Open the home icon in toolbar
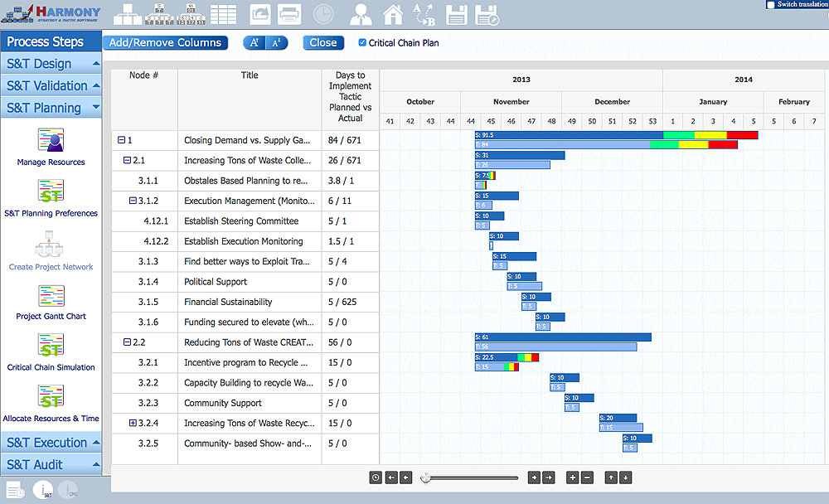829x504 pixels. point(393,14)
